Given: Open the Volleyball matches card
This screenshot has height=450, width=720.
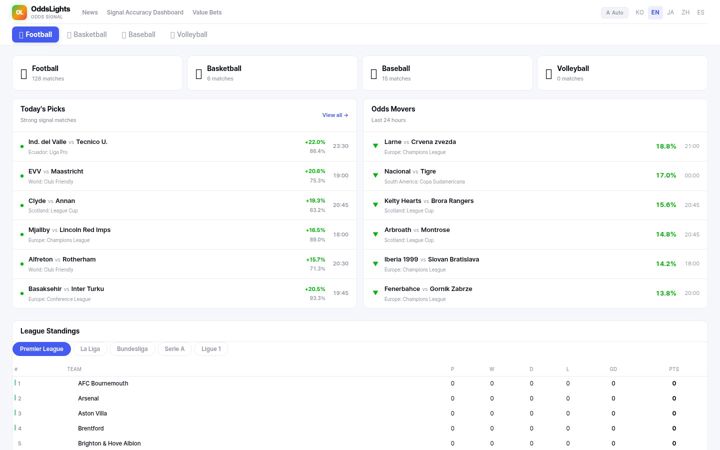Looking at the screenshot, I should click(x=622, y=73).
